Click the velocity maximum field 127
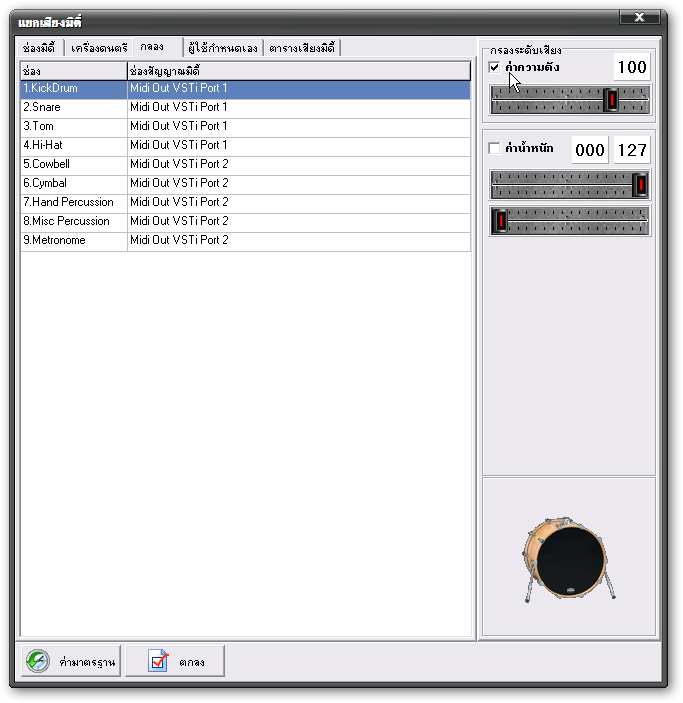683x703 pixels. pyautogui.click(x=632, y=150)
